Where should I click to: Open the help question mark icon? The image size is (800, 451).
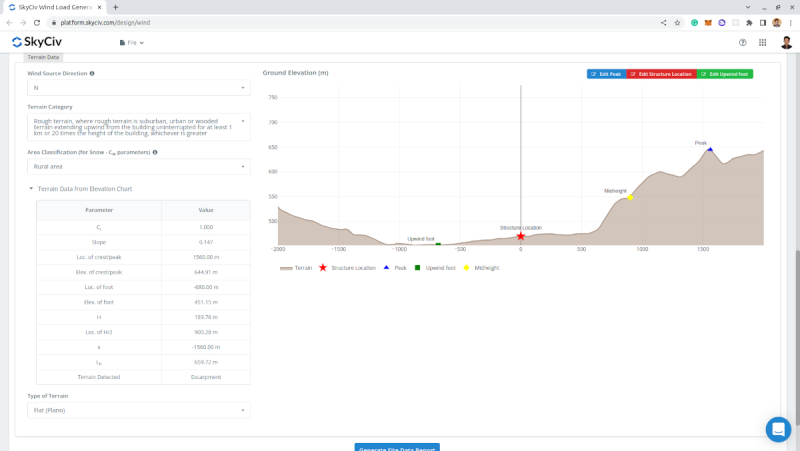point(742,43)
